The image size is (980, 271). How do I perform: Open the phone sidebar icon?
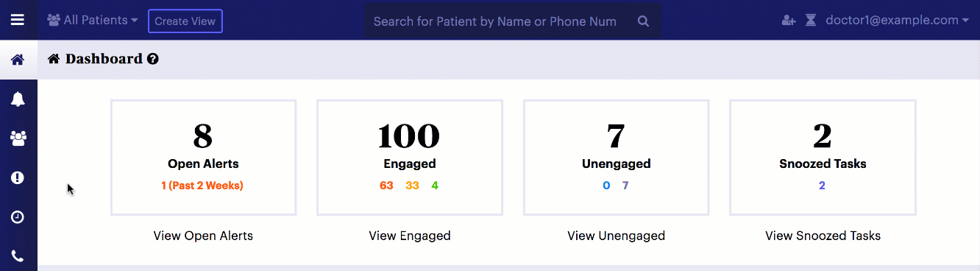(x=18, y=256)
